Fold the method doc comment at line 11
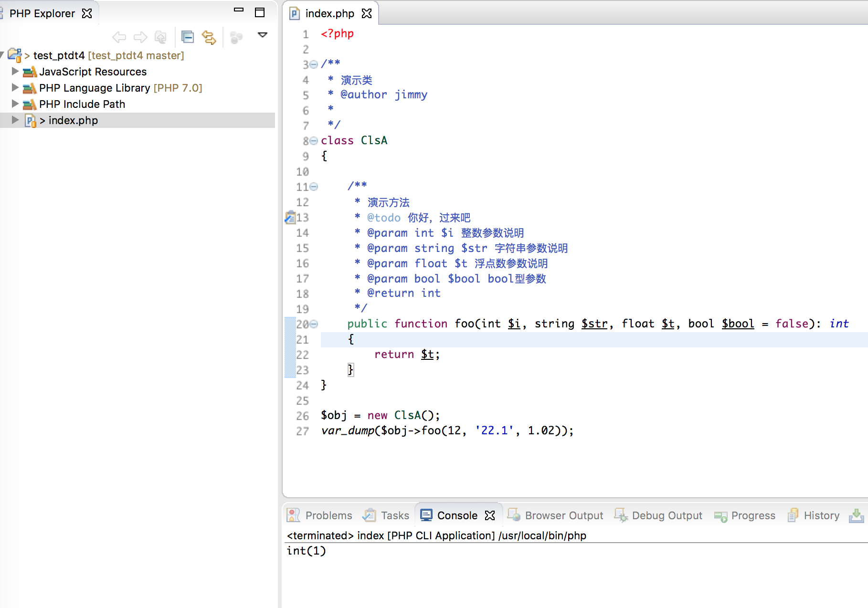This screenshot has height=608, width=868. [314, 187]
